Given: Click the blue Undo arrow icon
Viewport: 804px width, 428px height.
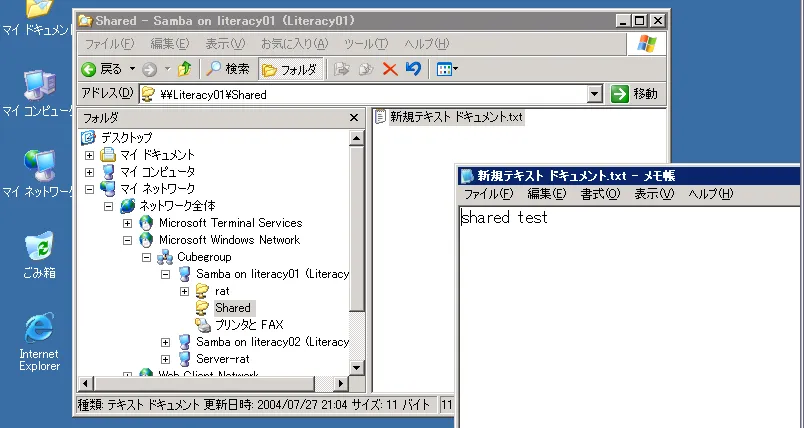Looking at the screenshot, I should coord(413,69).
